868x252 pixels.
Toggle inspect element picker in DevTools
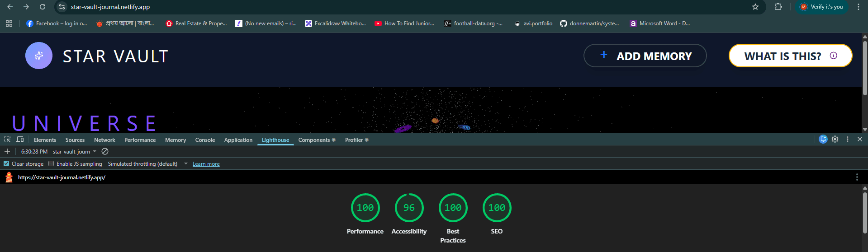pyautogui.click(x=7, y=140)
